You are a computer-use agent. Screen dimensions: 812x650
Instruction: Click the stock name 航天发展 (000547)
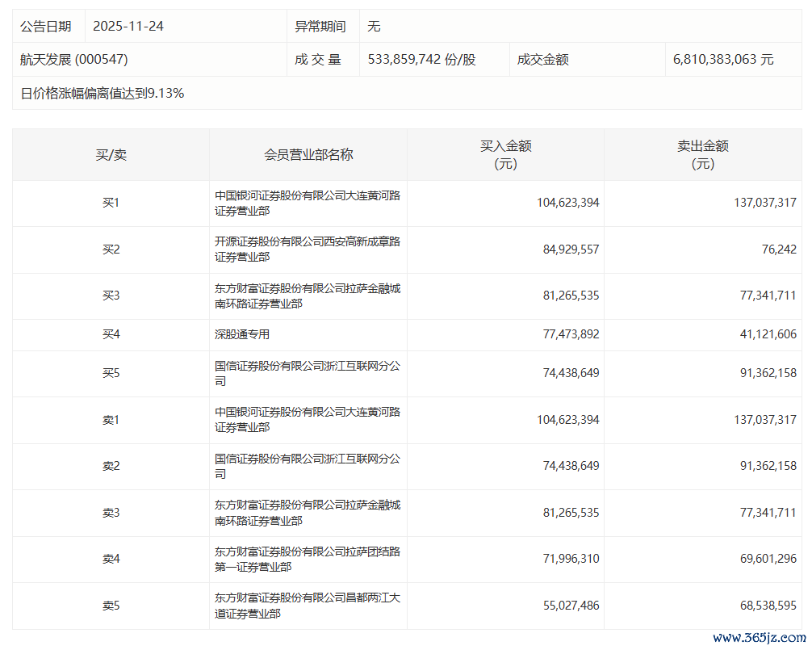[73, 60]
